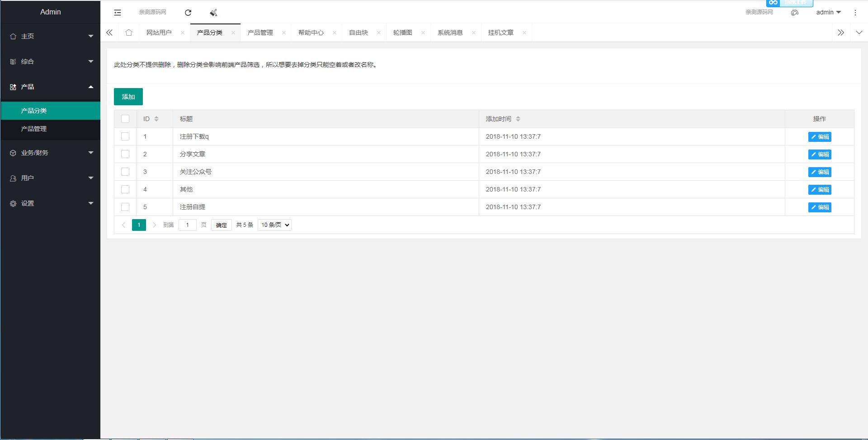
Task: Check the checkbox for row 分享文章
Action: point(125,154)
